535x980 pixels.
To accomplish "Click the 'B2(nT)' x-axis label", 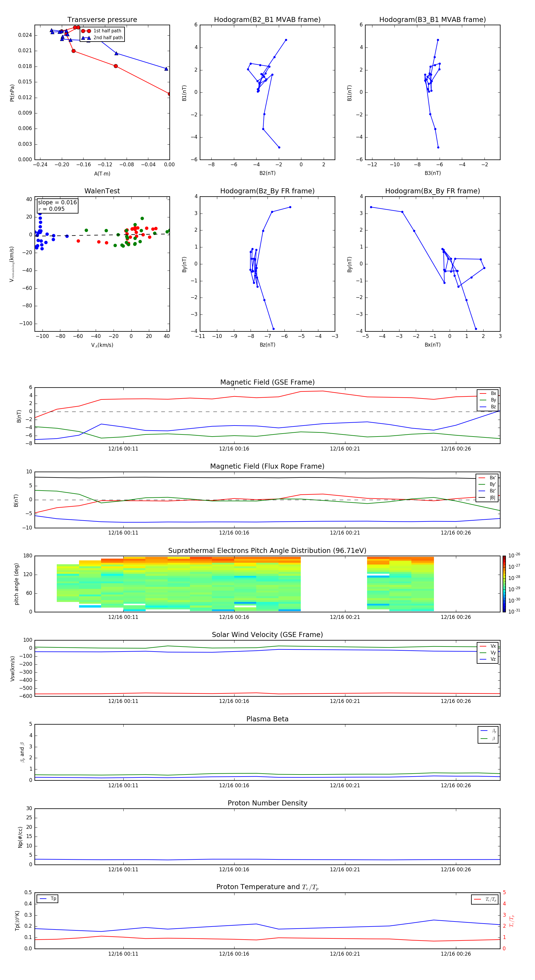I will (267, 173).
